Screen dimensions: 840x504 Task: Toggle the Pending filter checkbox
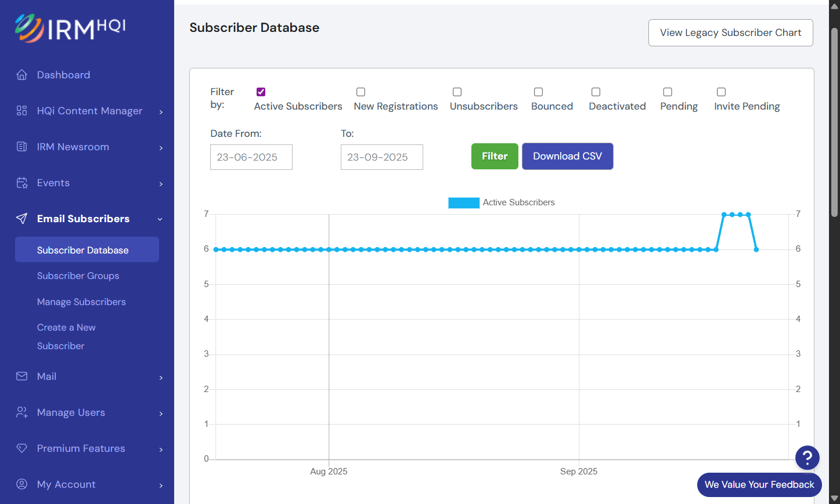tap(668, 92)
